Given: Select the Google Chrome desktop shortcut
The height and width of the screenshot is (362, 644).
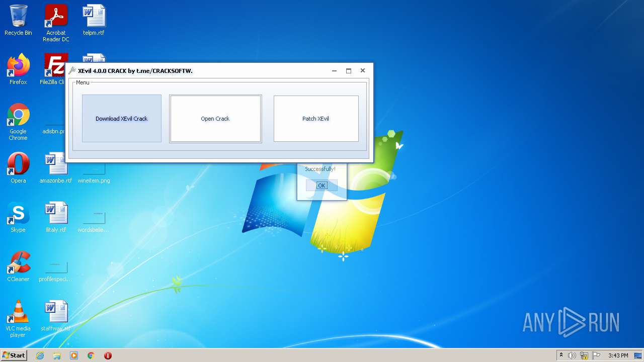Looking at the screenshot, I should 18,122.
